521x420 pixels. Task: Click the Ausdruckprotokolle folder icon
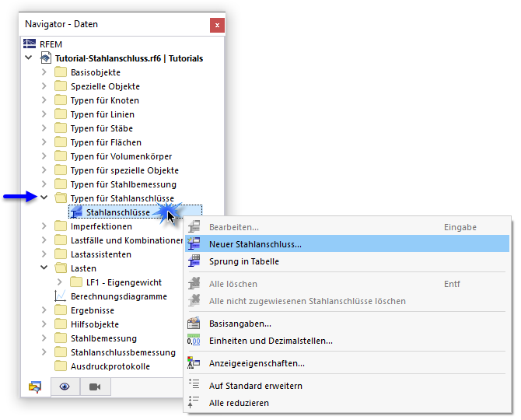point(60,366)
